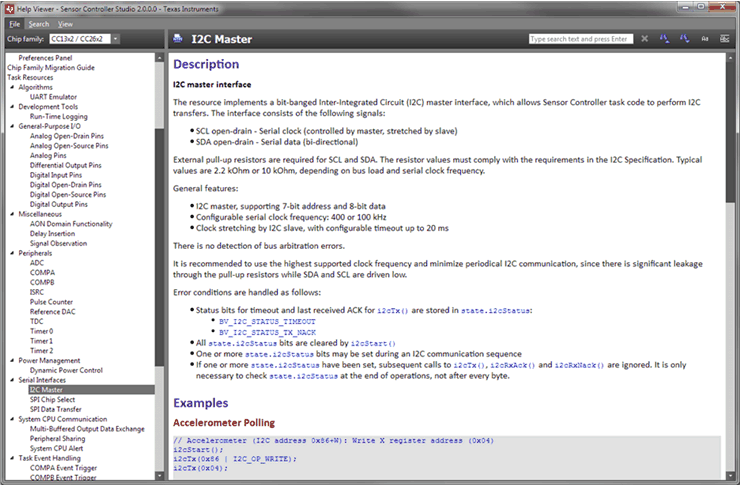Click the search text input field
Image resolution: width=740 pixels, height=485 pixels.
[x=580, y=39]
